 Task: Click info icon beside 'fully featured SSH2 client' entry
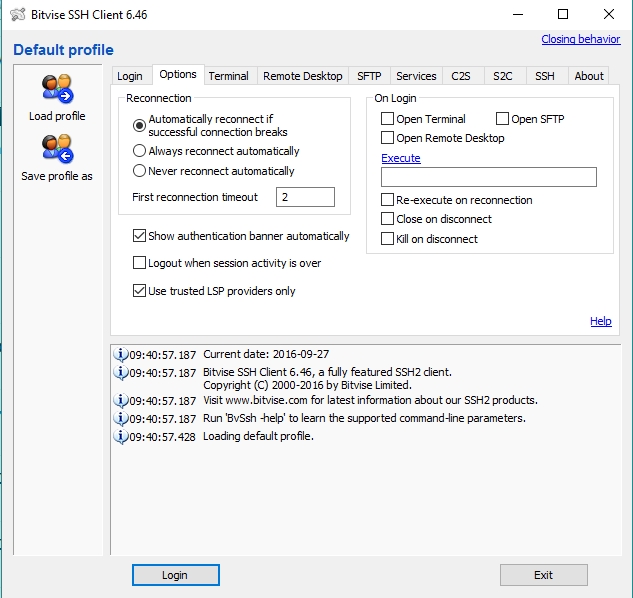[120, 372]
